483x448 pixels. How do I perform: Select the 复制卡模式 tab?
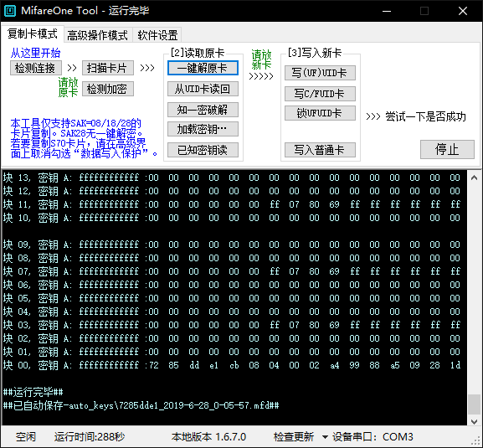(33, 33)
